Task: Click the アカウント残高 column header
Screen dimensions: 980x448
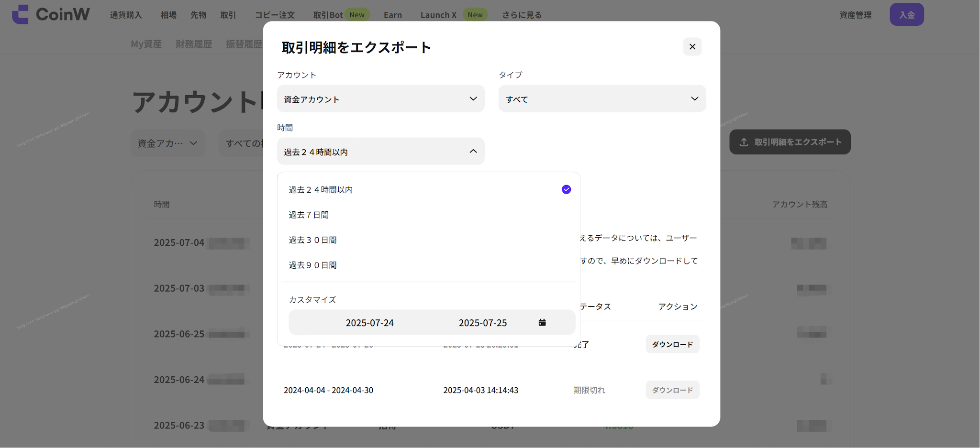Action: coord(800,205)
